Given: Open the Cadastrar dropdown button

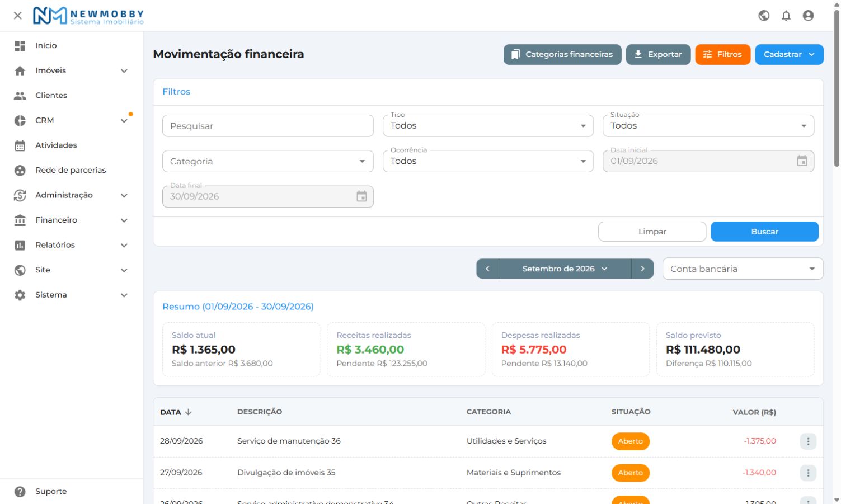Looking at the screenshot, I should [789, 54].
